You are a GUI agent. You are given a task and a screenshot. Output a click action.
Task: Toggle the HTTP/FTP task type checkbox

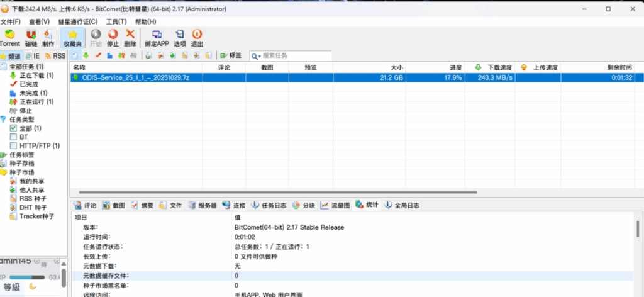click(14, 145)
